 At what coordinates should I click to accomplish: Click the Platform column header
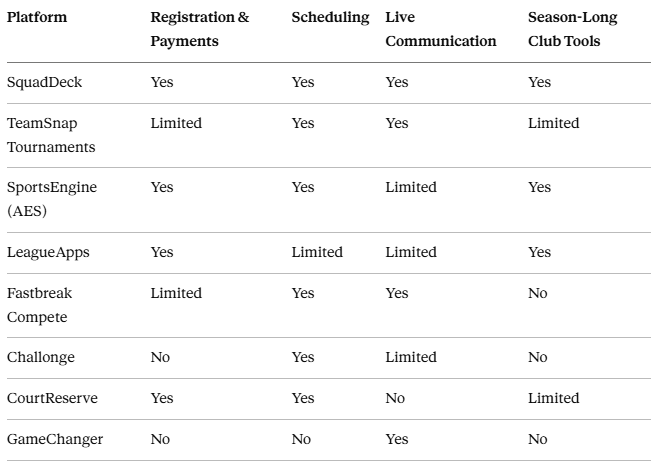pyautogui.click(x=37, y=17)
